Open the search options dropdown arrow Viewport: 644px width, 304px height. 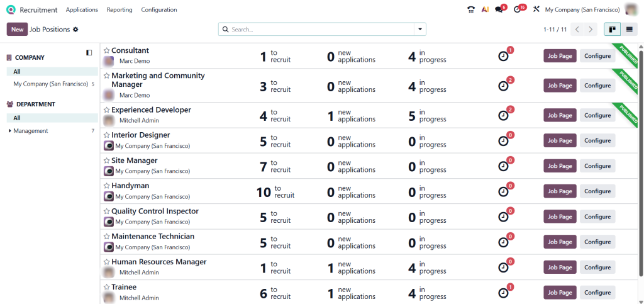pos(419,29)
